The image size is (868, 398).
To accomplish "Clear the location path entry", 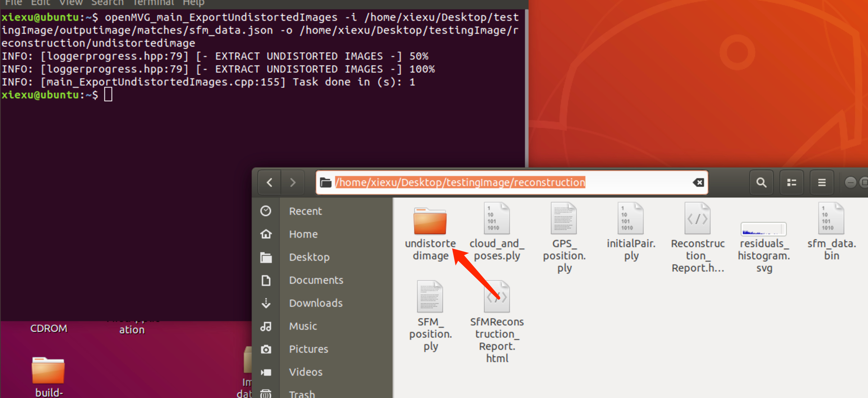I will (698, 182).
